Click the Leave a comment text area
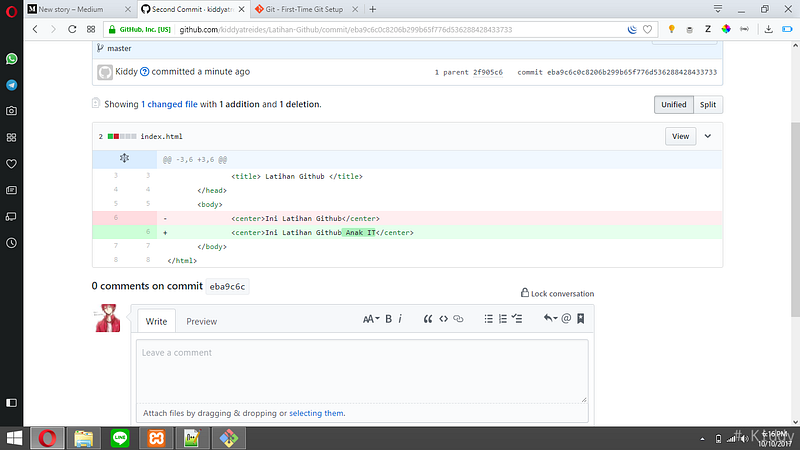The image size is (800, 450). 362,371
